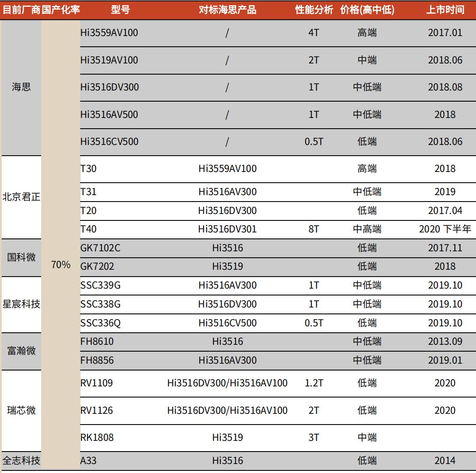Viewport: 476px width, 473px height.
Task: Click benchmark Hi3516DV301 in the T40 row
Action: [228, 229]
